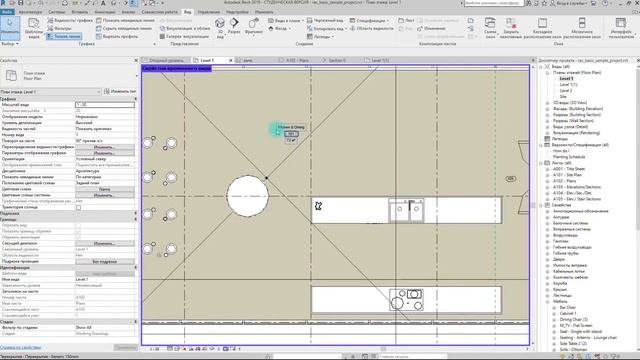Open the Filters (Фильтры) tool
Screen dimensions: 640x360
coord(60,28)
